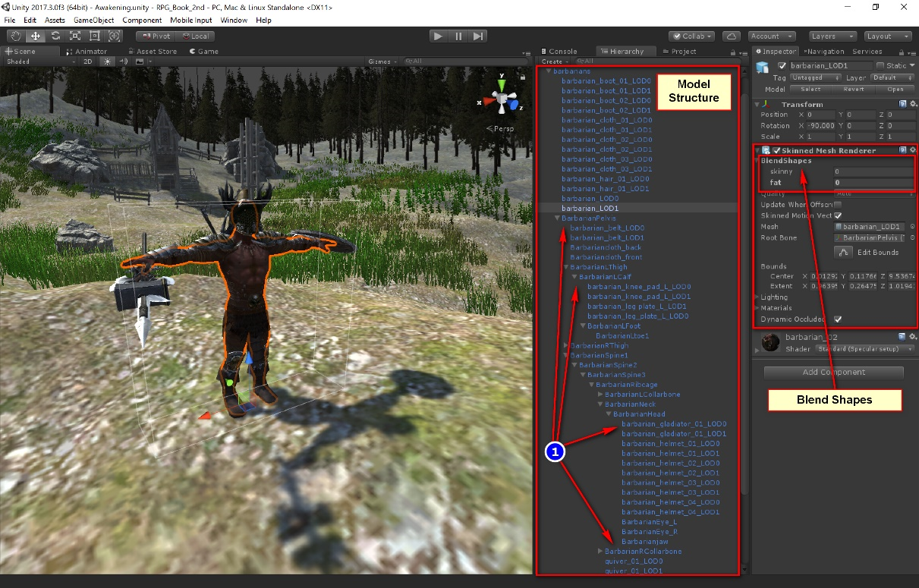Screen dimensions: 919x588
Task: Select the Scale tool
Action: click(75, 36)
